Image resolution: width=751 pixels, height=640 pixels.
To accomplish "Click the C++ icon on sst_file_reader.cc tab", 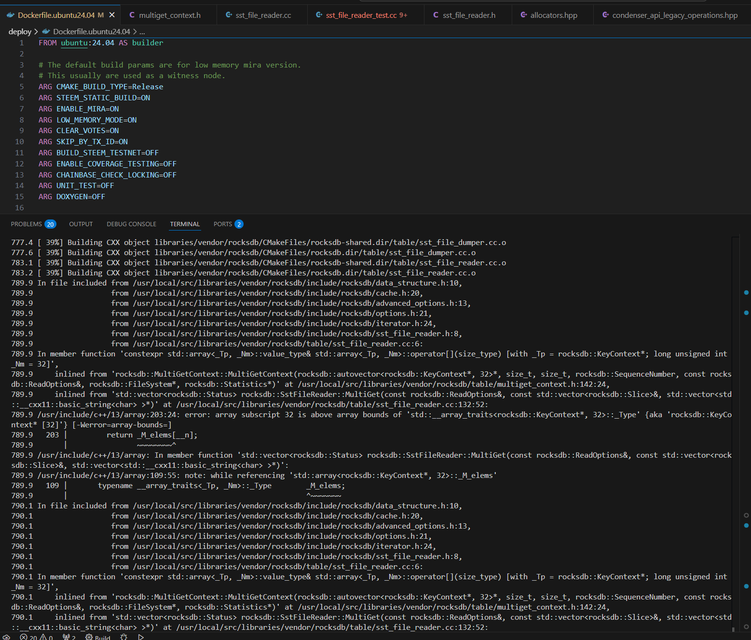I will pyautogui.click(x=229, y=15).
